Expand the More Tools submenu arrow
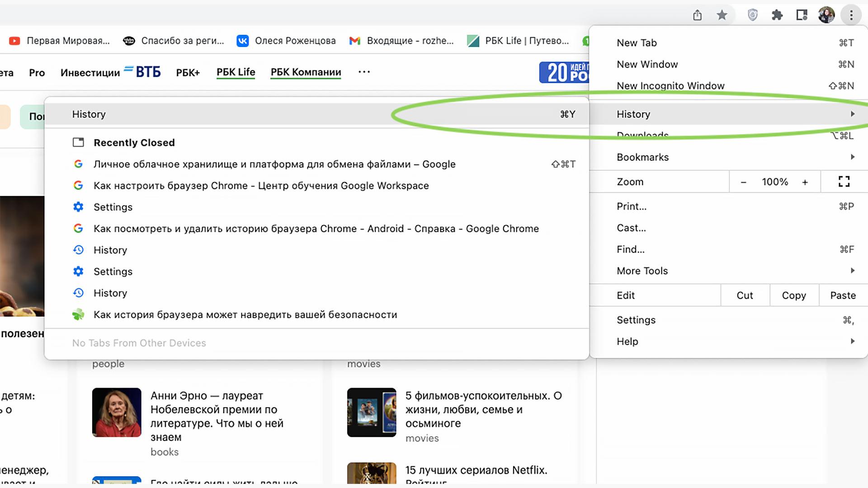Screen dimensions: 868x488 pos(853,271)
